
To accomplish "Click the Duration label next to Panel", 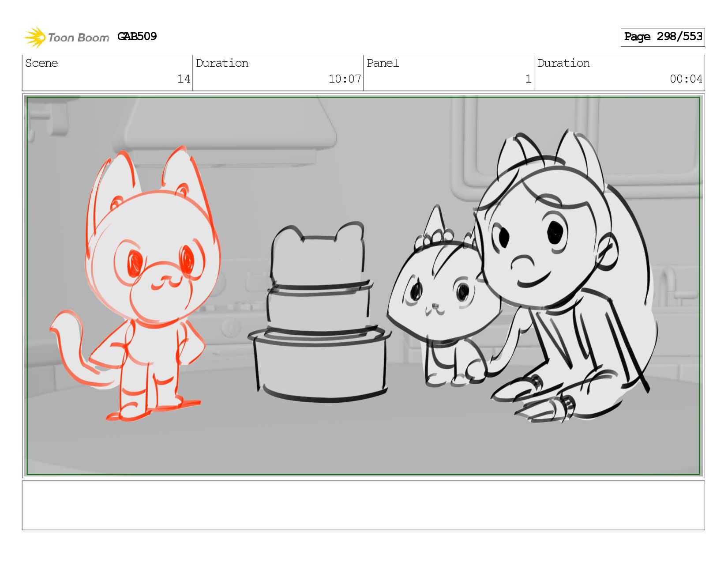I will [x=563, y=63].
